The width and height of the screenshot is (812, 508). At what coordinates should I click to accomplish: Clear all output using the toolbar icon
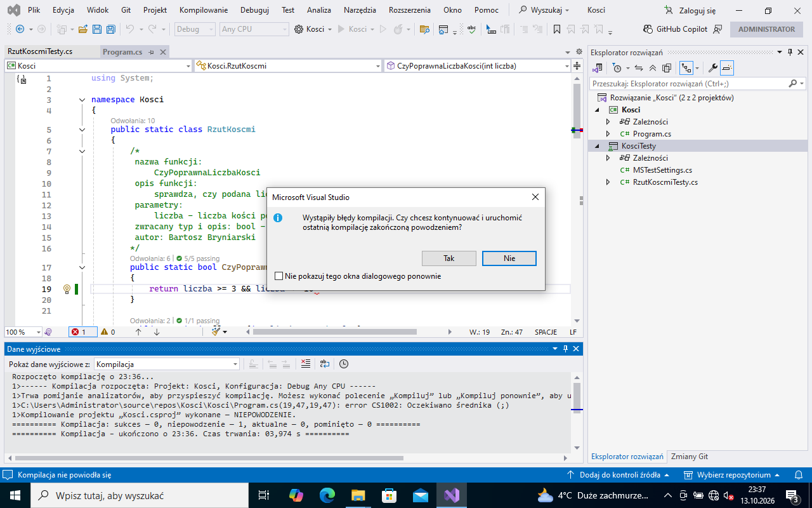tap(306, 364)
